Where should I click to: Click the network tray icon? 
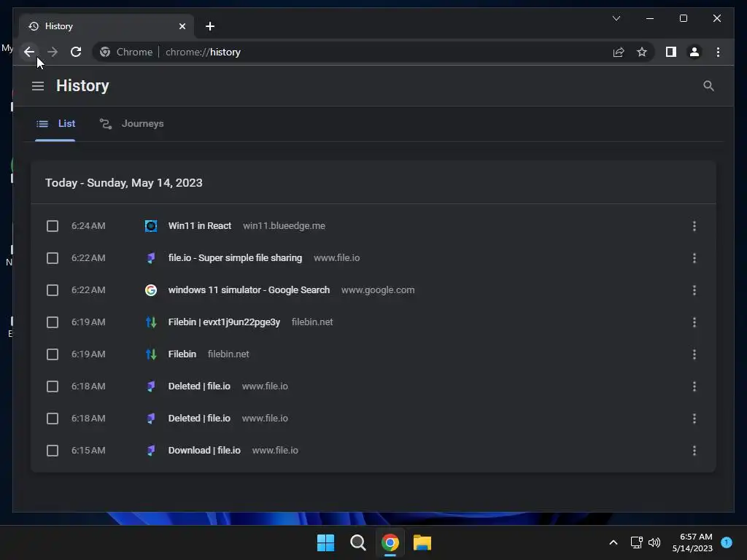[x=636, y=542]
